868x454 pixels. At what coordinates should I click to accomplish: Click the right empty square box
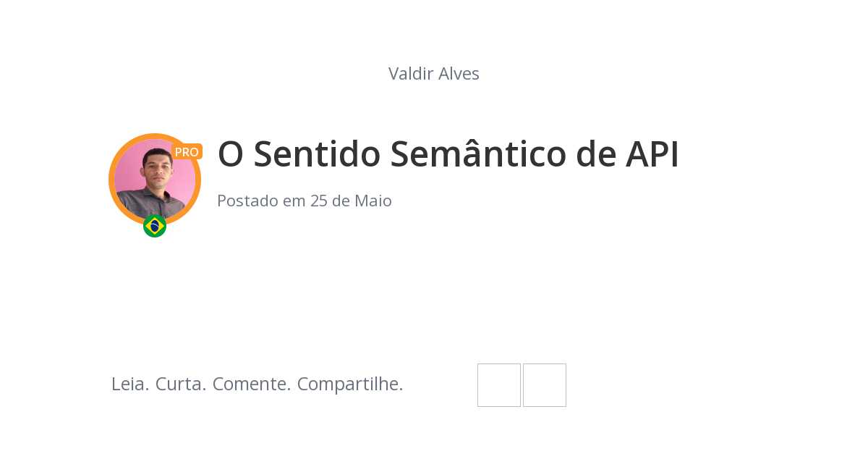click(x=545, y=385)
